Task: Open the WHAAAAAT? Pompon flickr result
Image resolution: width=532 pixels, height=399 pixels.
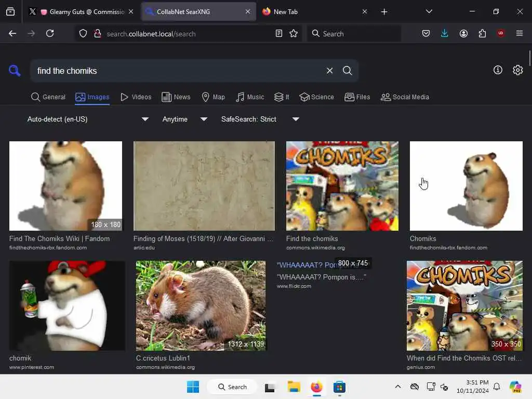Action: click(321, 277)
